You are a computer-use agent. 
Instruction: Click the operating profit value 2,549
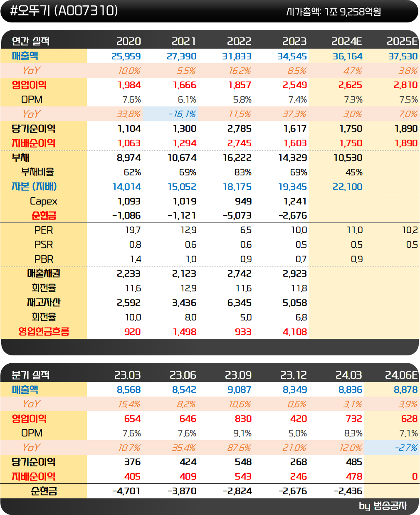point(295,85)
